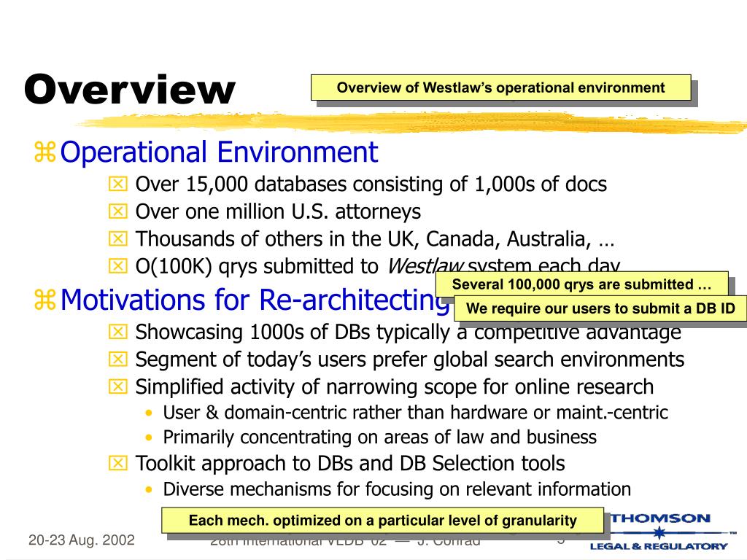
Task: Click the Overview slide title
Action: [x=130, y=89]
